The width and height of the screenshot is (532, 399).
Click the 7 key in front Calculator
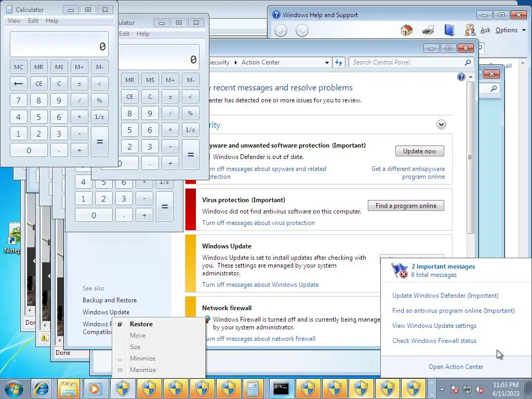coord(18,100)
